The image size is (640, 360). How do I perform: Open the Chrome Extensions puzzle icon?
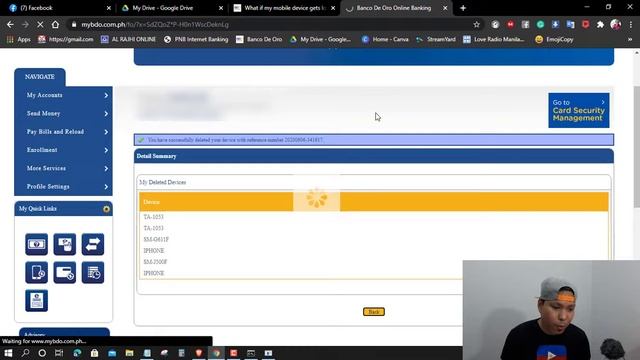[x=600, y=24]
